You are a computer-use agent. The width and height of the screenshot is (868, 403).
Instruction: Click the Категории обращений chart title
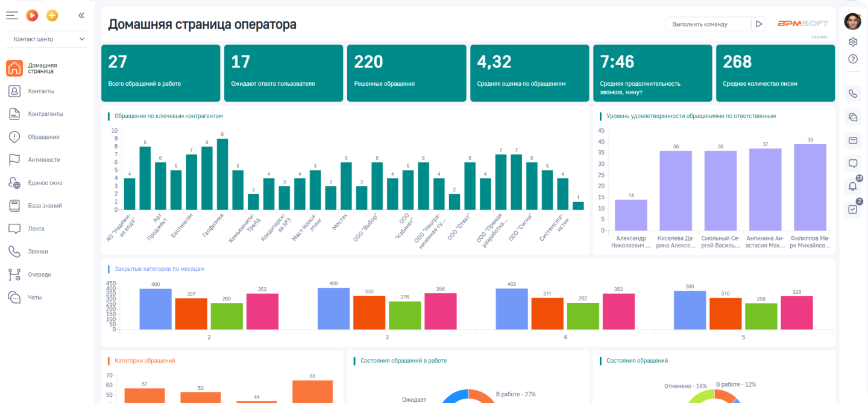tap(145, 361)
